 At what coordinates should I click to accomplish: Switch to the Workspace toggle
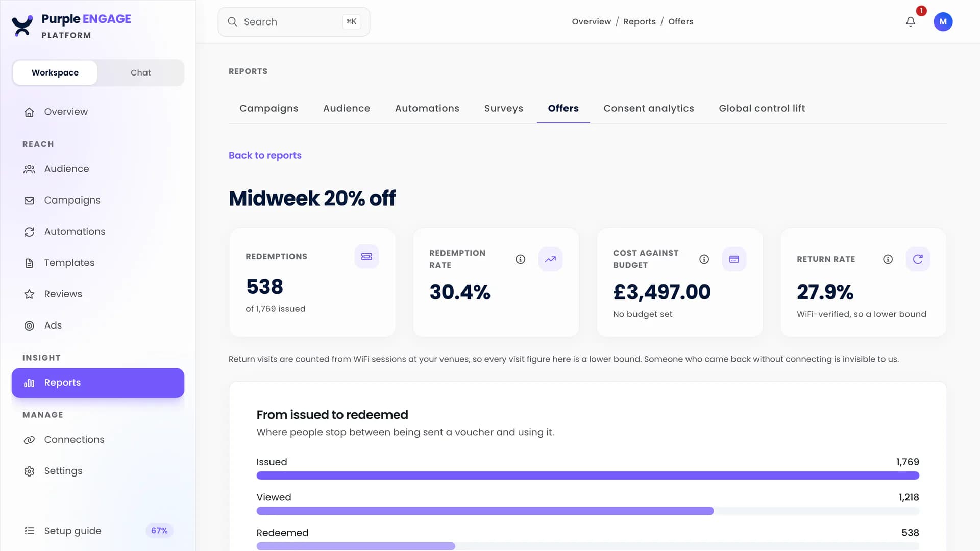coord(55,72)
